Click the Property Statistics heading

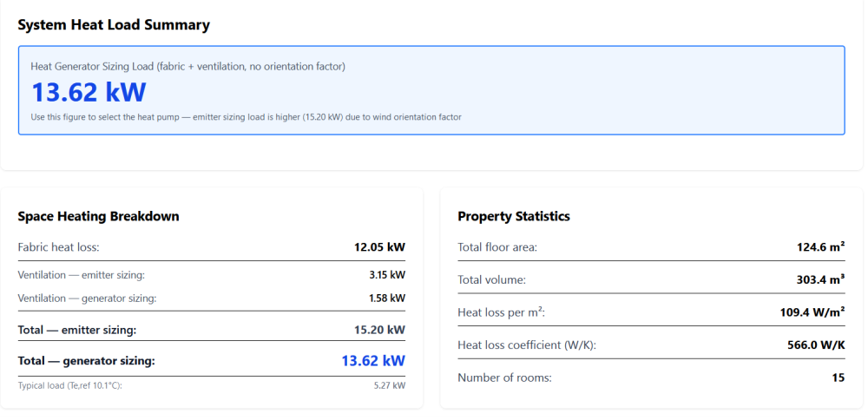[514, 216]
